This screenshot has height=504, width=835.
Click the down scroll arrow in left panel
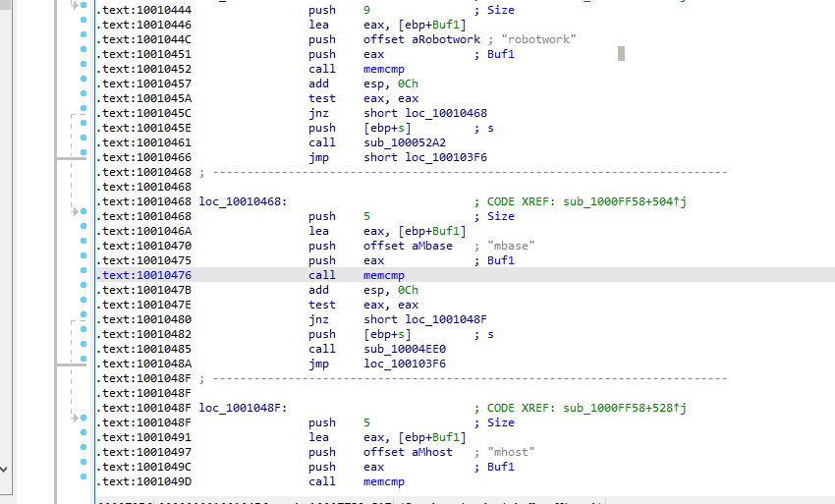(x=5, y=470)
